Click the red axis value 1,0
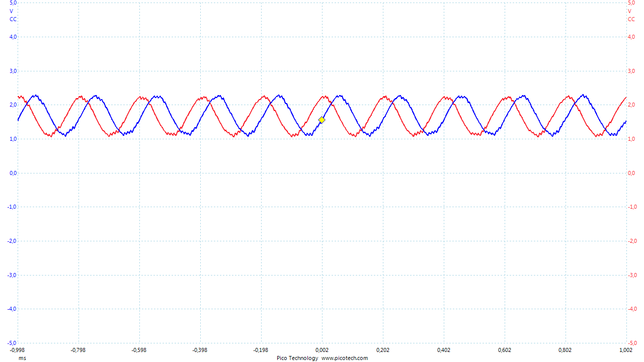The image size is (644, 362). (631, 139)
